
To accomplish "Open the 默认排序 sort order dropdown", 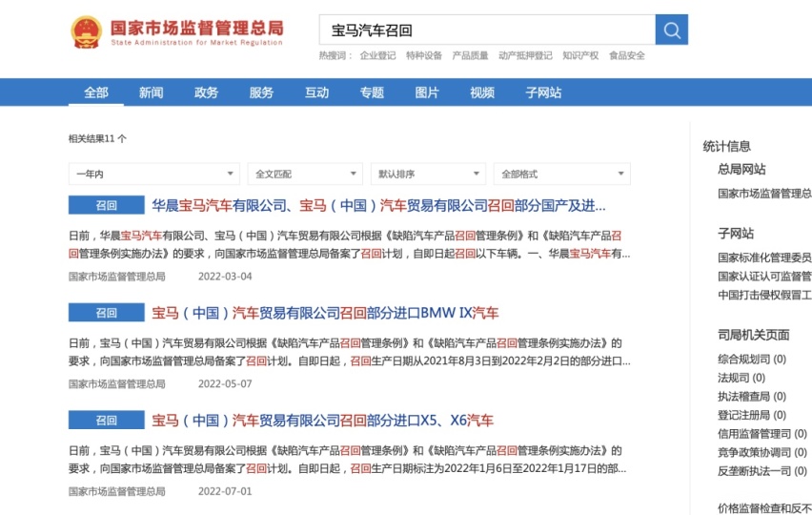I will [428, 175].
